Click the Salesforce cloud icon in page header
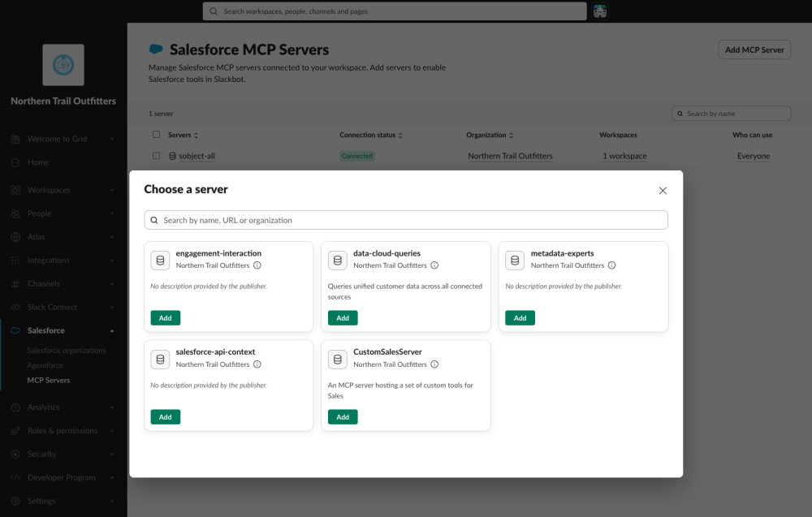 tap(156, 49)
